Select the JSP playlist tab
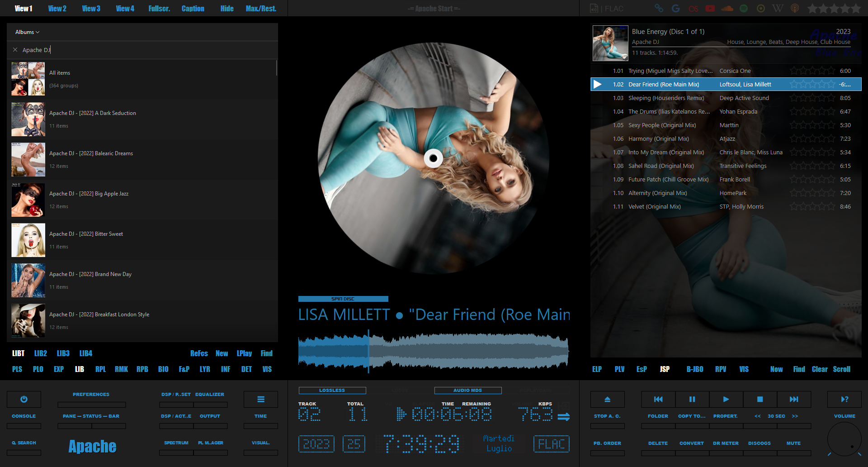 (x=665, y=369)
